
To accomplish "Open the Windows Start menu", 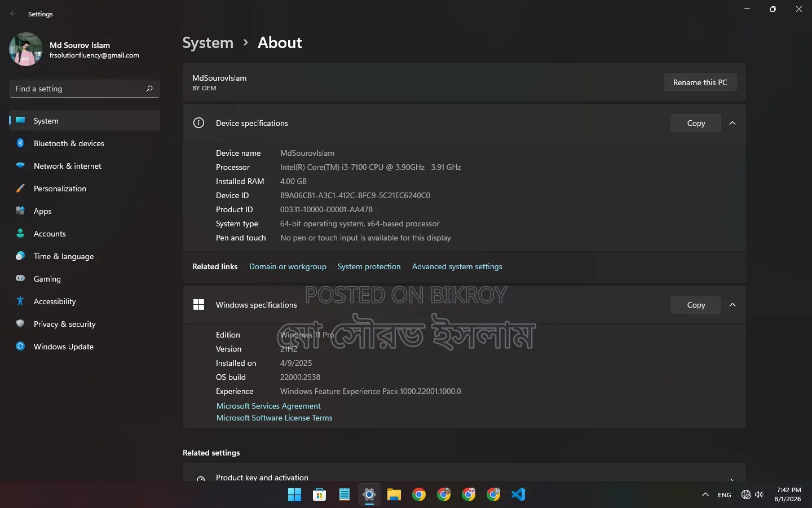I will (x=294, y=495).
